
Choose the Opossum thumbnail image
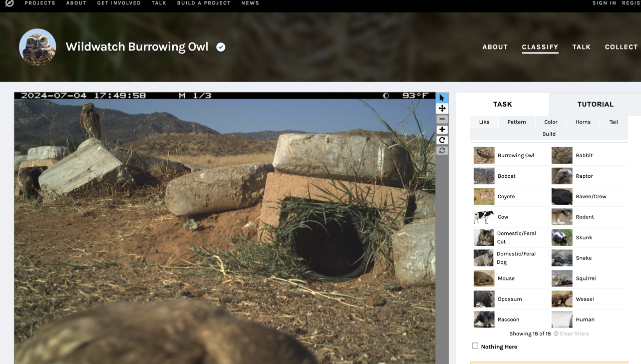(484, 299)
